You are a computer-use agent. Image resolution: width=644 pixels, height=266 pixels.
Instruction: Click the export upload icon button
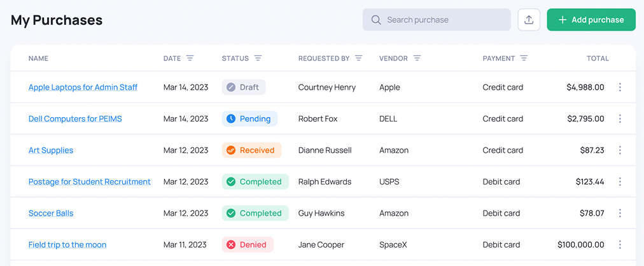click(x=529, y=20)
